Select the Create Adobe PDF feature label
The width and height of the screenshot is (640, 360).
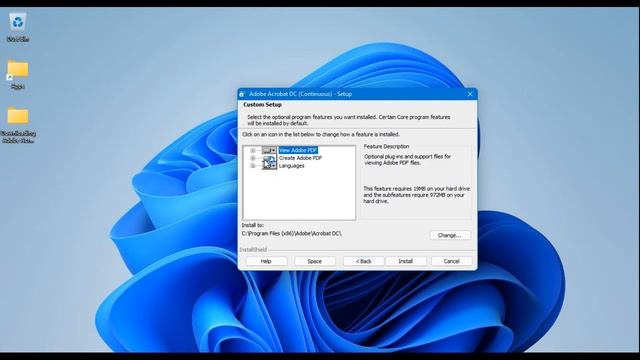[300, 158]
